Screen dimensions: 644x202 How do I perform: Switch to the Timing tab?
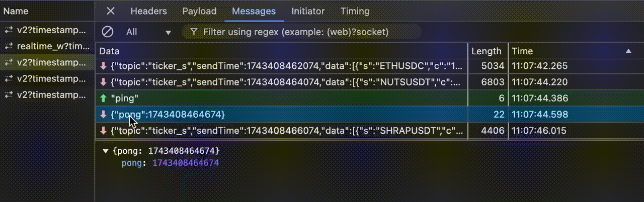(355, 11)
